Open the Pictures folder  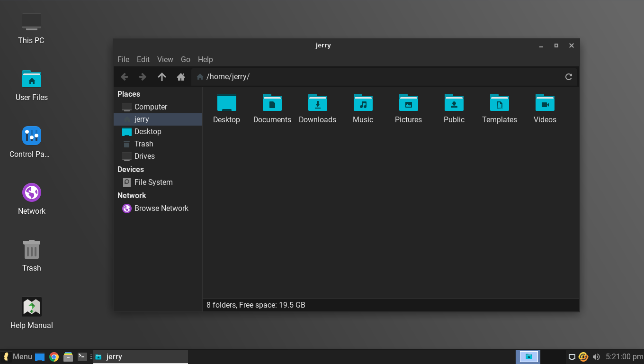[408, 108]
